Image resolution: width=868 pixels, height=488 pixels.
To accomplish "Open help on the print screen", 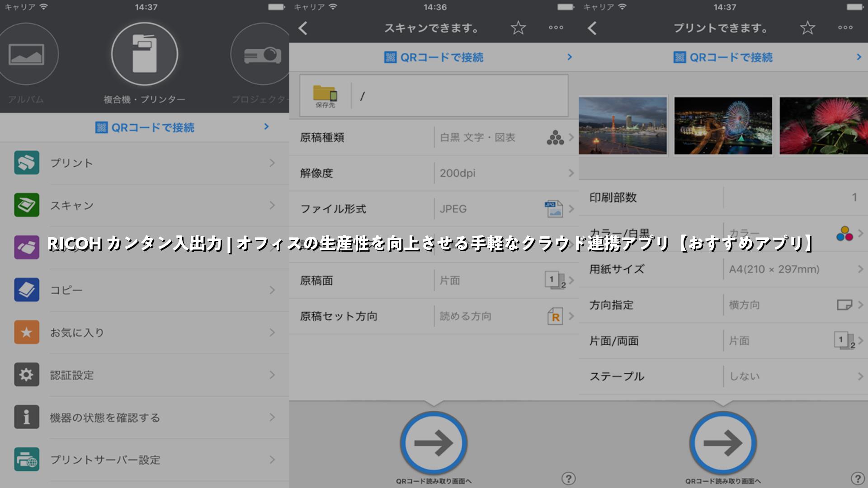I will 858,479.
